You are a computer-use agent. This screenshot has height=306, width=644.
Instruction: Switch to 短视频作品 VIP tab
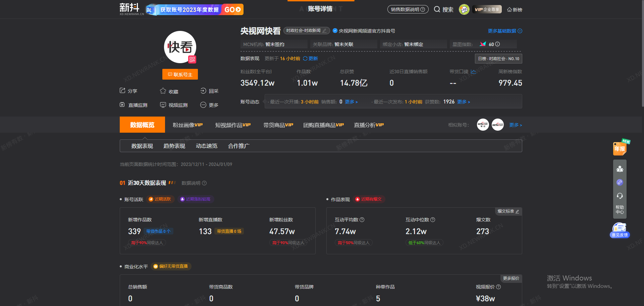tap(233, 125)
